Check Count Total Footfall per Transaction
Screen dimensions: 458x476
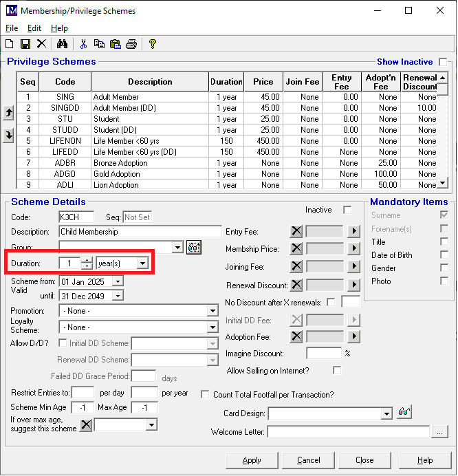(x=205, y=395)
